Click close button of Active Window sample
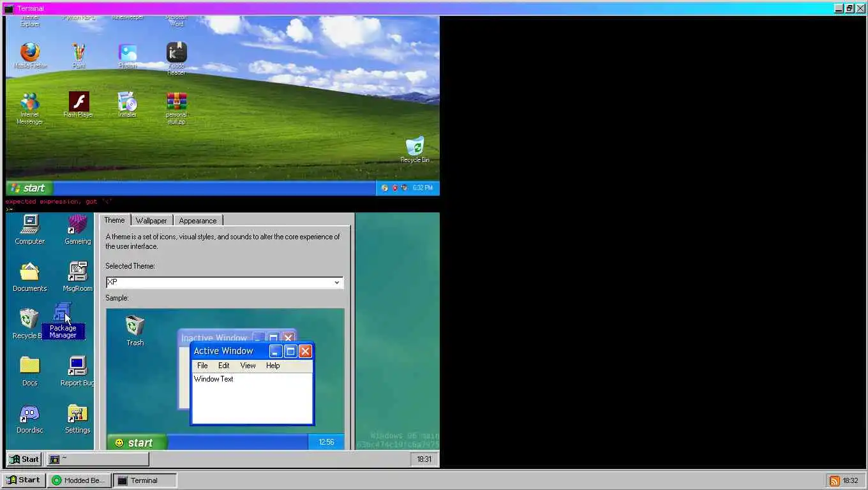This screenshot has height=490, width=868. tap(306, 351)
